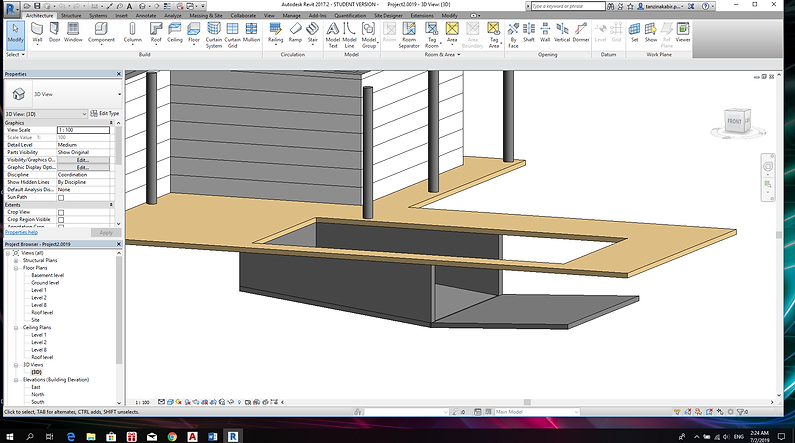Select the Curtain System tool

tap(214, 35)
